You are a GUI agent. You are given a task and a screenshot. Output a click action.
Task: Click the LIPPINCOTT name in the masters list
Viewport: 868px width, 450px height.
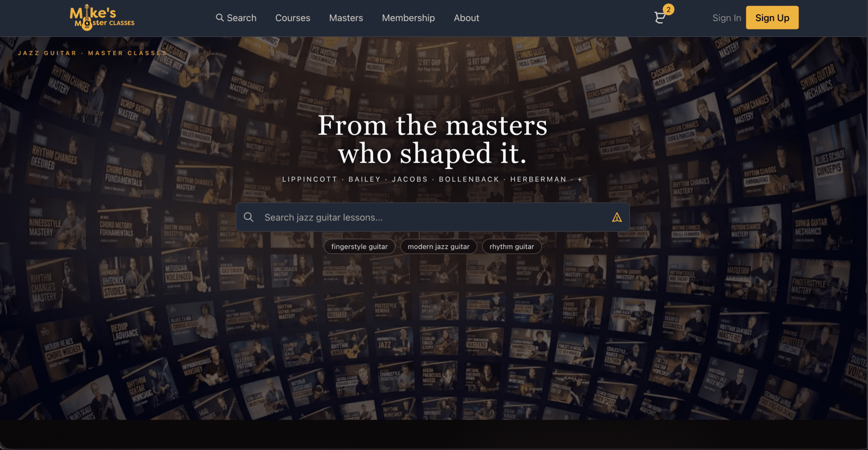point(310,179)
